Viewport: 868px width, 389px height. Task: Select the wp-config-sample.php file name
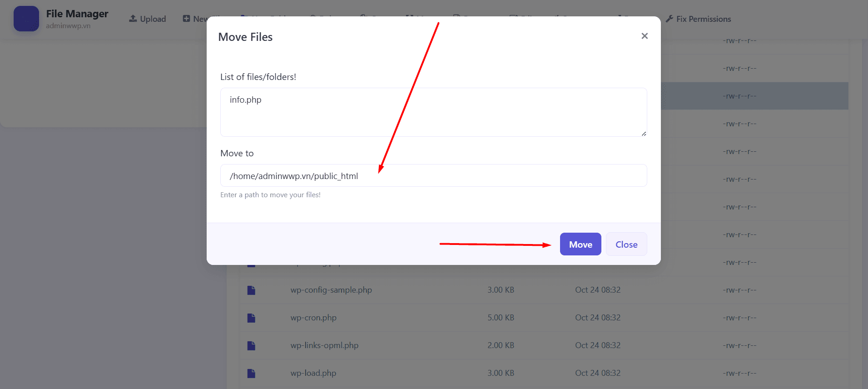click(x=331, y=290)
